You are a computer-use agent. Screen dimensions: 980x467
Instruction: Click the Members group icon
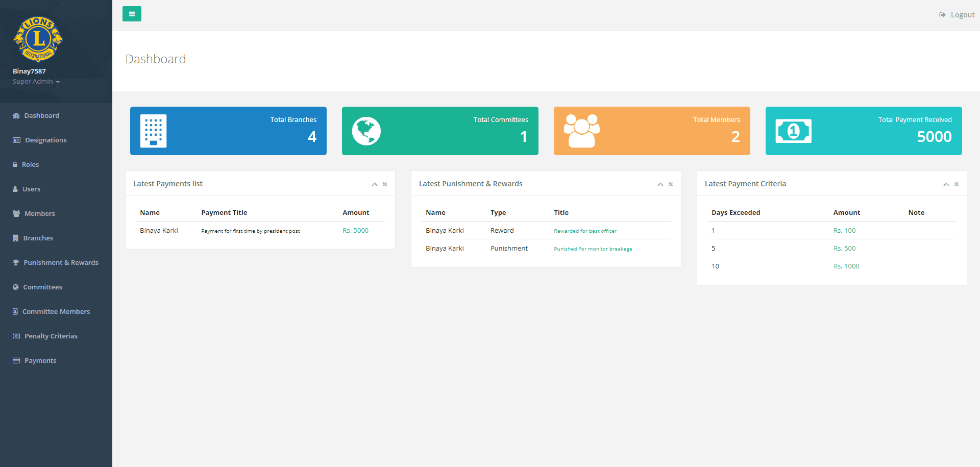tap(16, 213)
